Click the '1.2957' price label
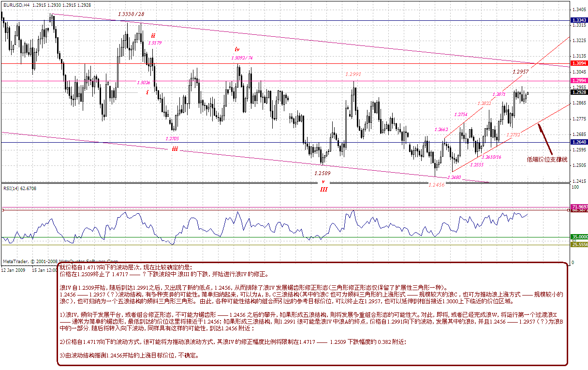 [x=520, y=71]
